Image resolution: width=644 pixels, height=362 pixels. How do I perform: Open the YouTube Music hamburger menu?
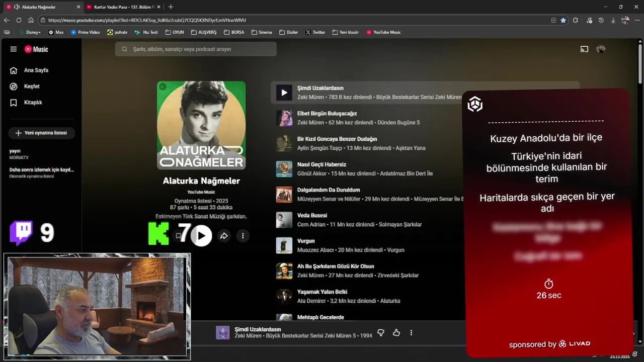[x=14, y=49]
